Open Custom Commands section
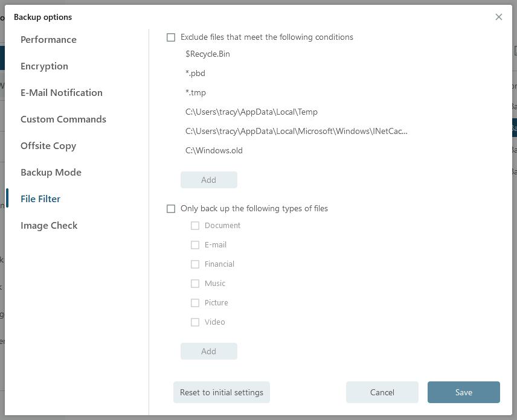The height and width of the screenshot is (420, 517). (x=63, y=119)
